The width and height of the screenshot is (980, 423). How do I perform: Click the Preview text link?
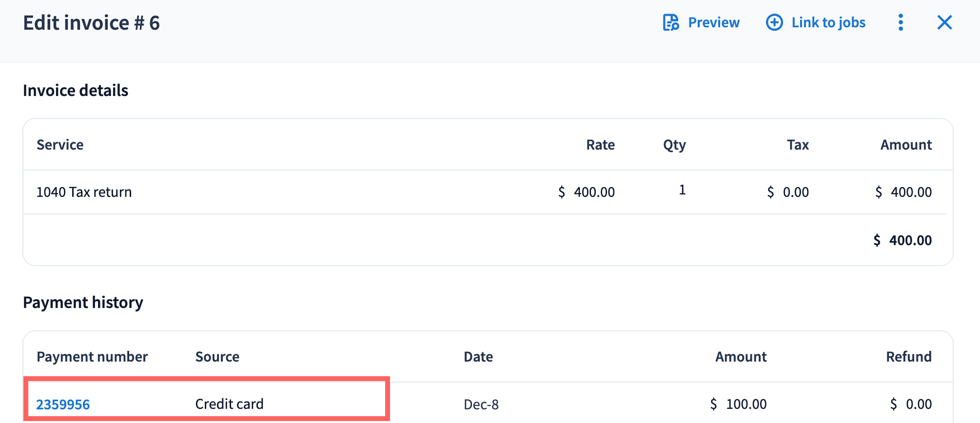click(714, 22)
